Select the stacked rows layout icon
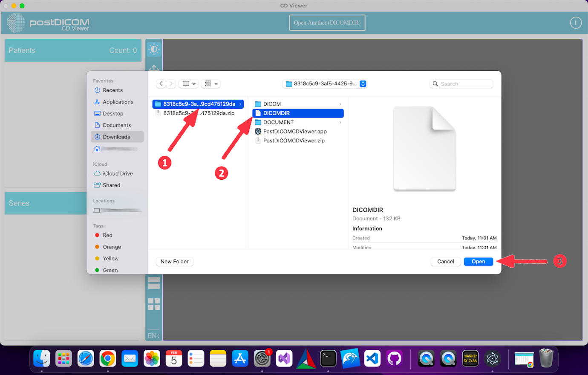 point(153,283)
